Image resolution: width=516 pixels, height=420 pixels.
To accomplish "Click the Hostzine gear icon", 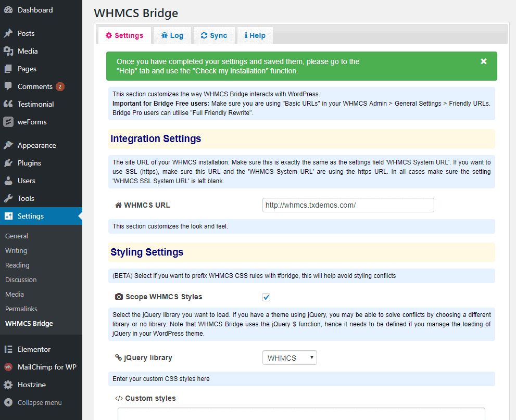I will tap(8, 385).
